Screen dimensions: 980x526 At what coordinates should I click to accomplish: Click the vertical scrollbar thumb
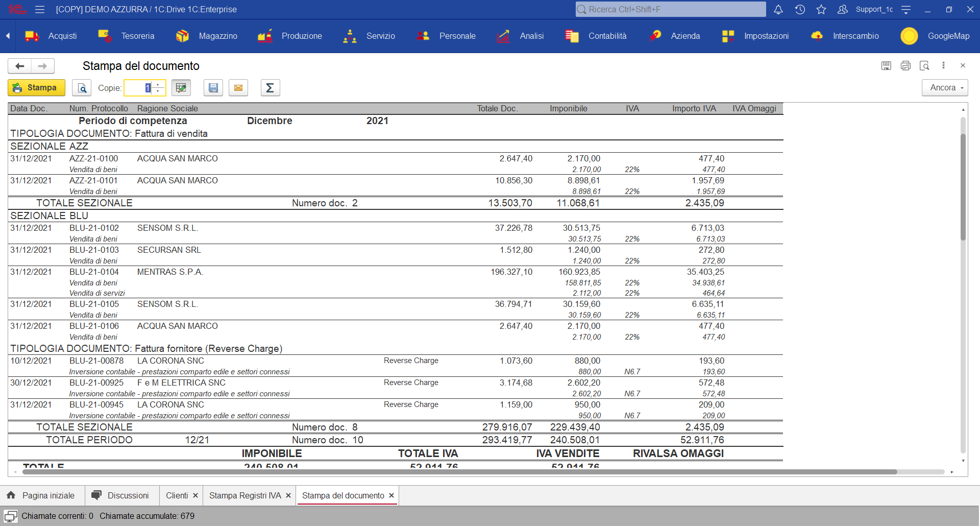[x=963, y=186]
